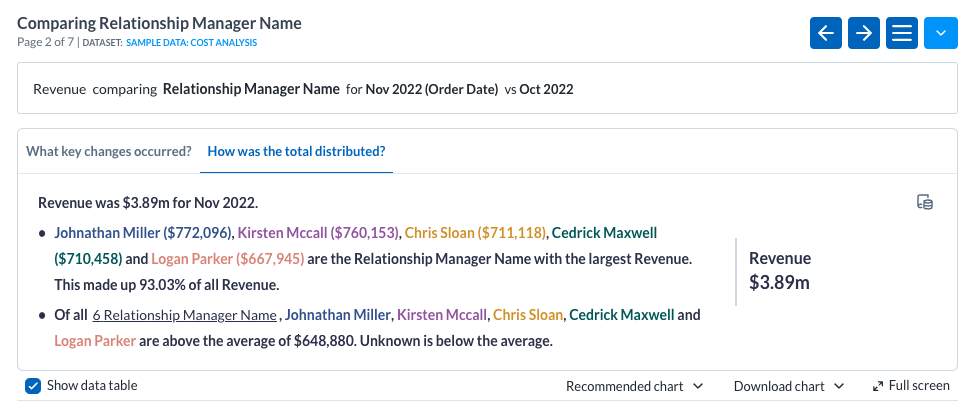This screenshot has height=408, width=975.
Task: Toggle the Show data table checkbox
Action: pyautogui.click(x=33, y=386)
